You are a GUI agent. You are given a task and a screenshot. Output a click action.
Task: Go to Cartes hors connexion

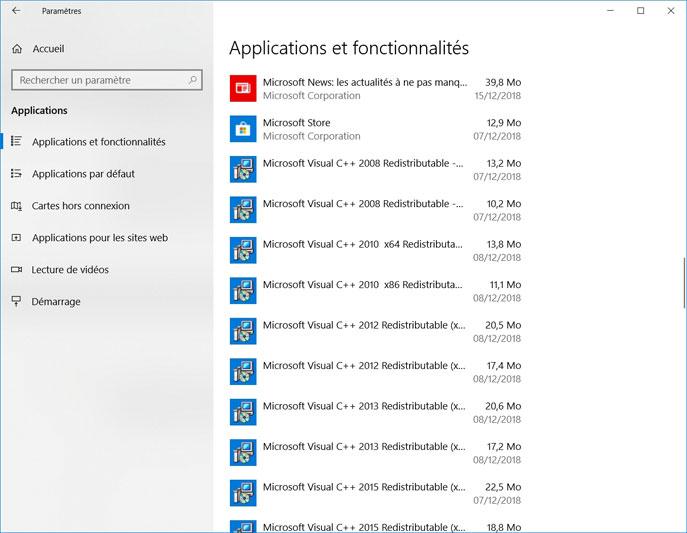[81, 206]
